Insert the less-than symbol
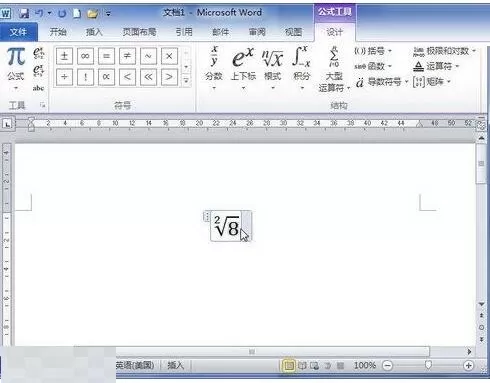 (x=127, y=77)
